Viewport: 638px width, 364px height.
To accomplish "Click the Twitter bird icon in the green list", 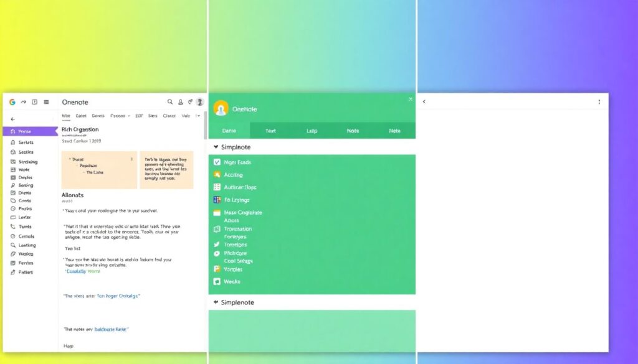I will 217,245.
